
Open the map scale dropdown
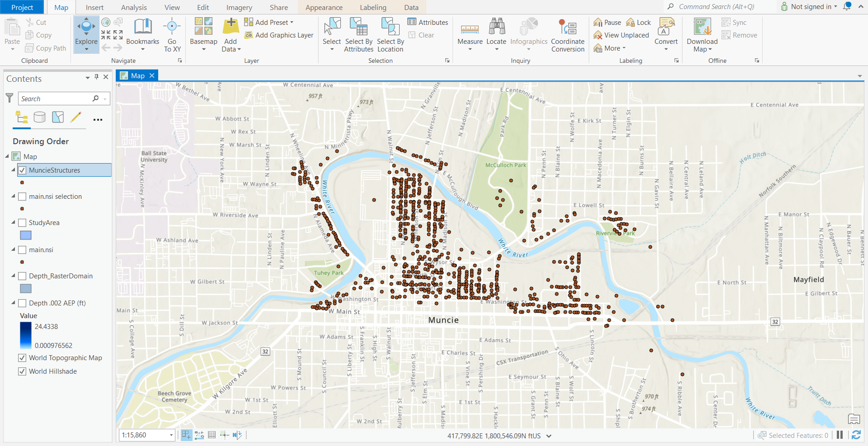click(x=171, y=435)
